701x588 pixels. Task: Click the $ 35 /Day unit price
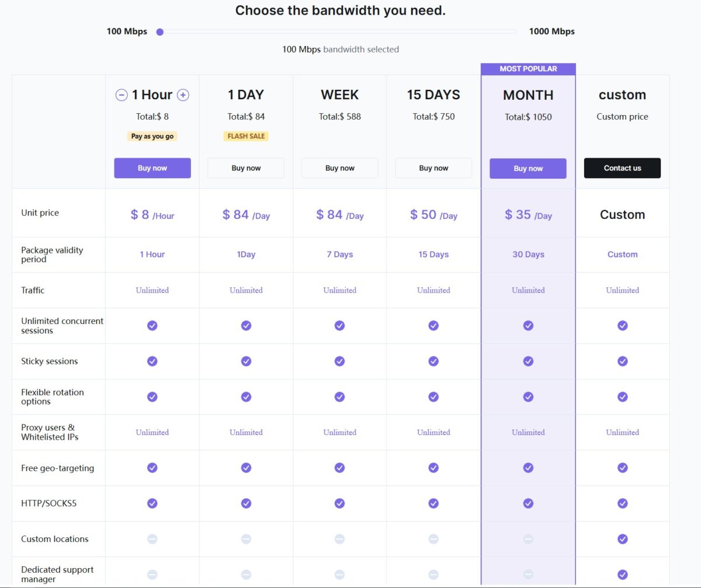pos(528,215)
